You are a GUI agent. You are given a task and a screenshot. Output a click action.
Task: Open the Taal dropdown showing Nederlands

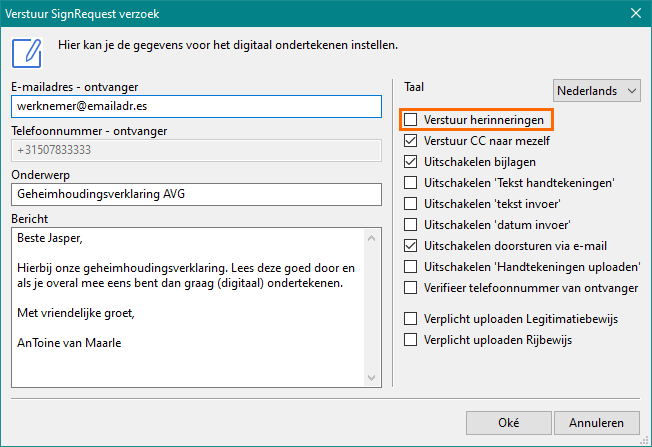point(597,91)
